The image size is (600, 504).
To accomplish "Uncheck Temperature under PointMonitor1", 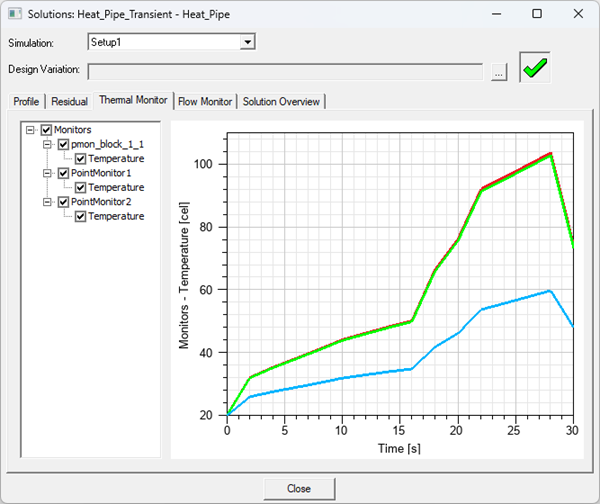I will click(x=80, y=188).
